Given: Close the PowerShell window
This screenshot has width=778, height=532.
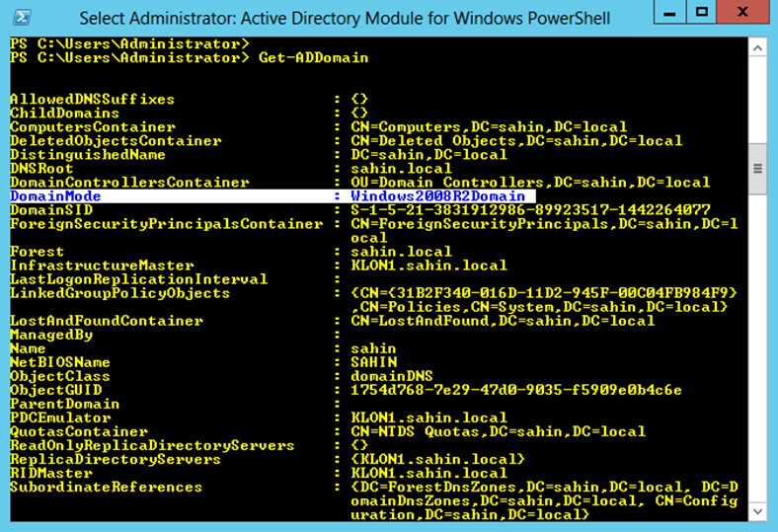Looking at the screenshot, I should 742,12.
